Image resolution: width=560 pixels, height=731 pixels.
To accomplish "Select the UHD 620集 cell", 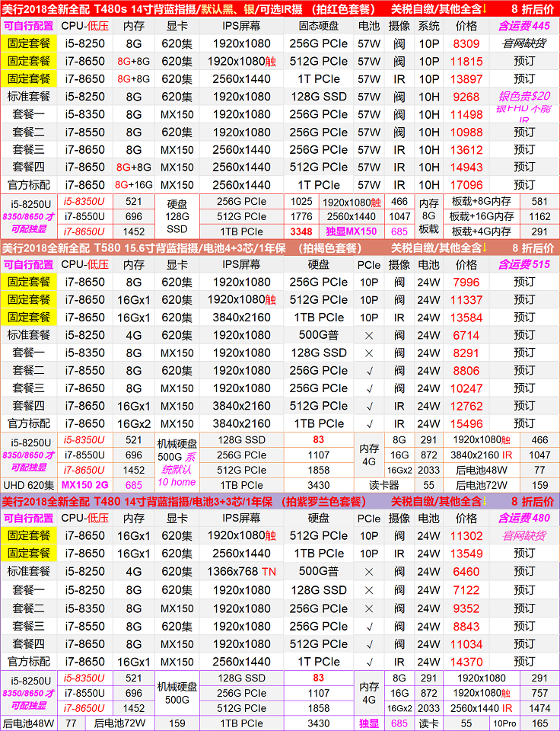I will (x=28, y=485).
